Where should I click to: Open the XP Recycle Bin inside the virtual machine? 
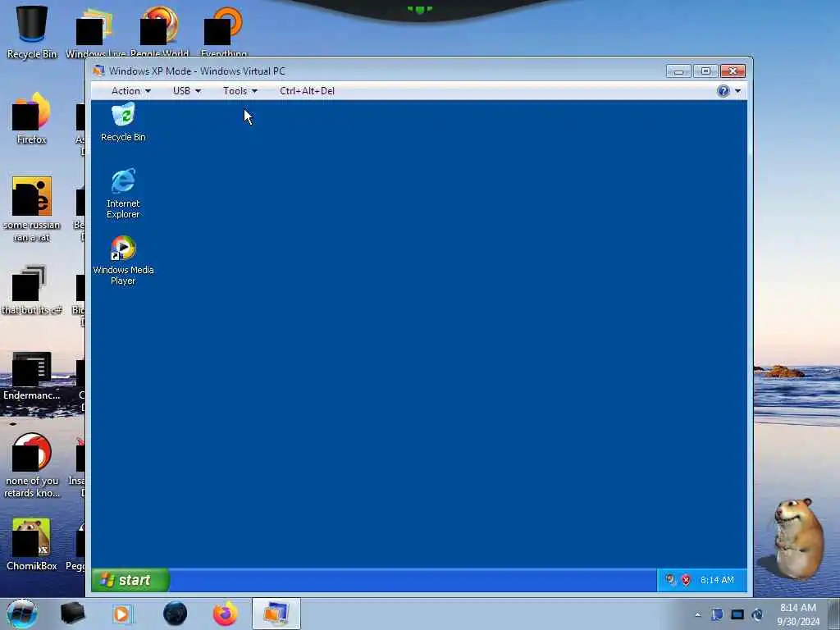(x=123, y=123)
